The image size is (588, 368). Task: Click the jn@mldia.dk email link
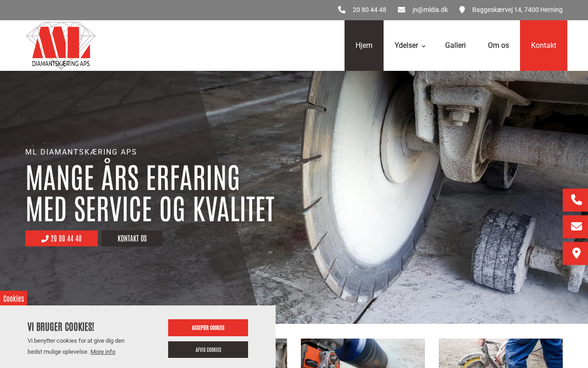pos(430,10)
